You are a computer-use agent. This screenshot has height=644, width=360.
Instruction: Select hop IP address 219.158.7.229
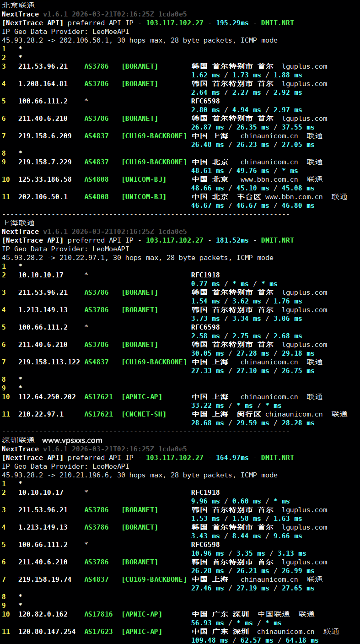(45, 162)
